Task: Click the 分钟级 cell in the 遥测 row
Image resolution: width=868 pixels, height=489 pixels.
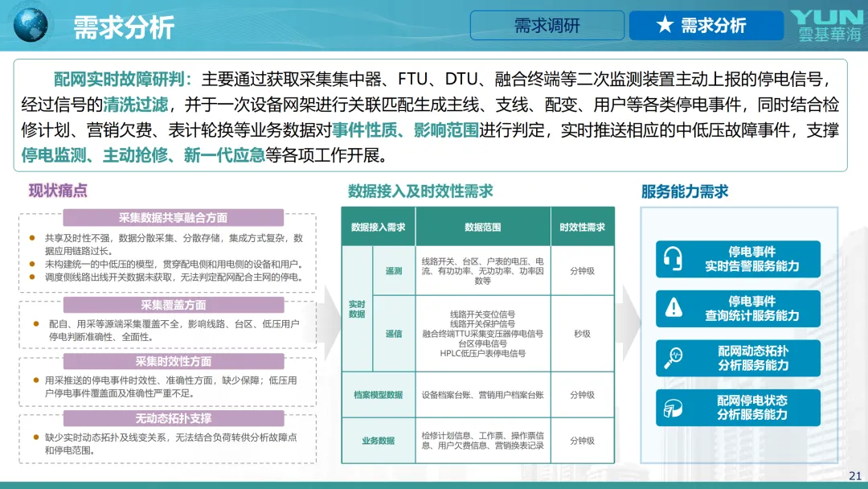Action: click(x=583, y=271)
